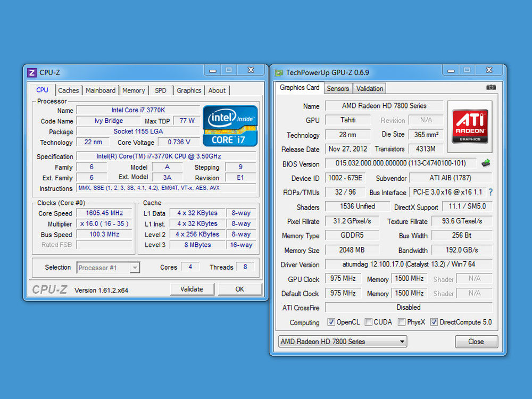Take a GPU-Z screenshot with camera icon
The width and height of the screenshot is (532, 399).
(491, 88)
